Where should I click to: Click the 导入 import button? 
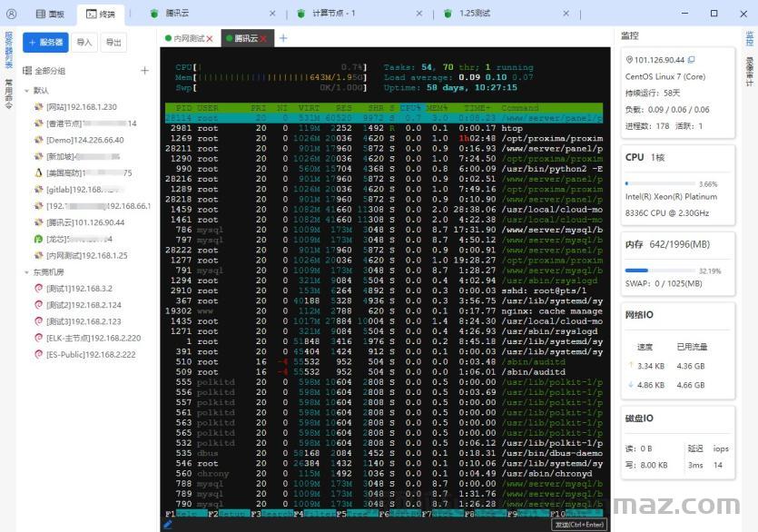coord(84,43)
